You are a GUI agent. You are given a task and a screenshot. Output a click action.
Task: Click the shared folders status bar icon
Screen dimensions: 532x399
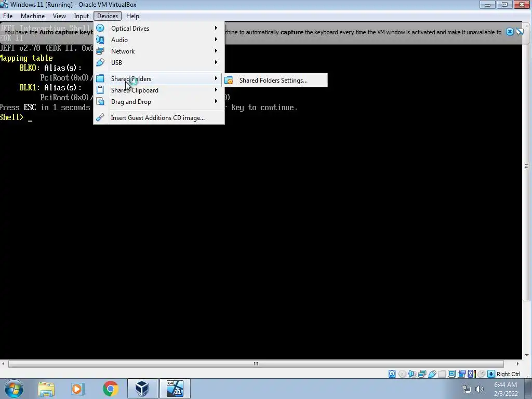click(442, 374)
